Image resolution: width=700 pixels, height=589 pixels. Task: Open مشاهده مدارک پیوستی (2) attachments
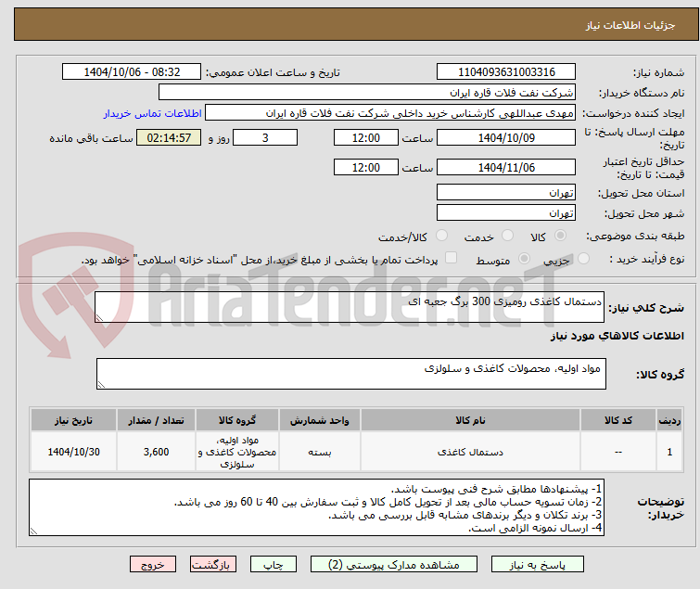(394, 565)
